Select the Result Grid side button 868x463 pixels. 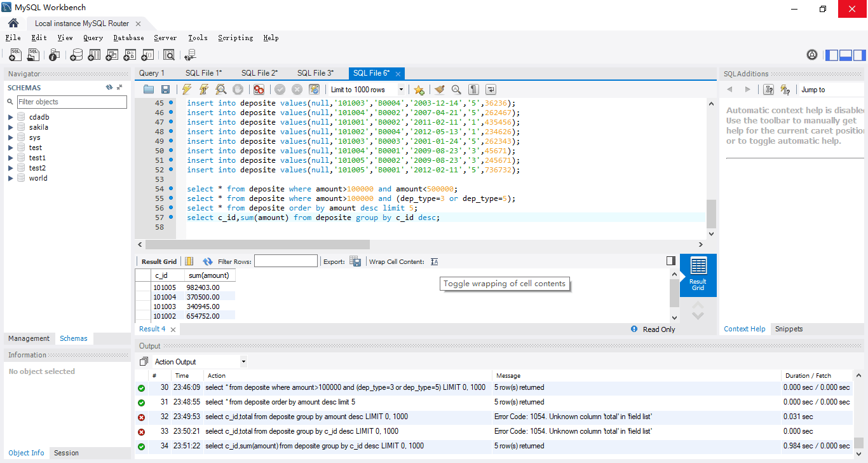(x=698, y=275)
